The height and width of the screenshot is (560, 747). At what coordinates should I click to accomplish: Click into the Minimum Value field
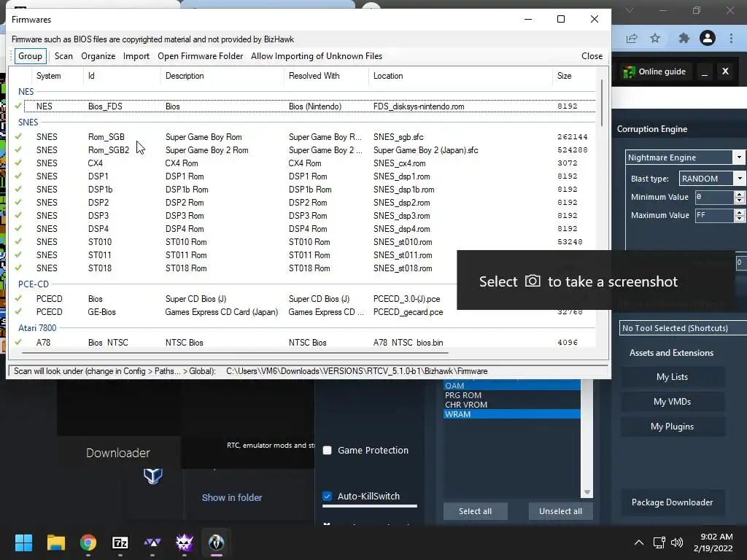(713, 197)
